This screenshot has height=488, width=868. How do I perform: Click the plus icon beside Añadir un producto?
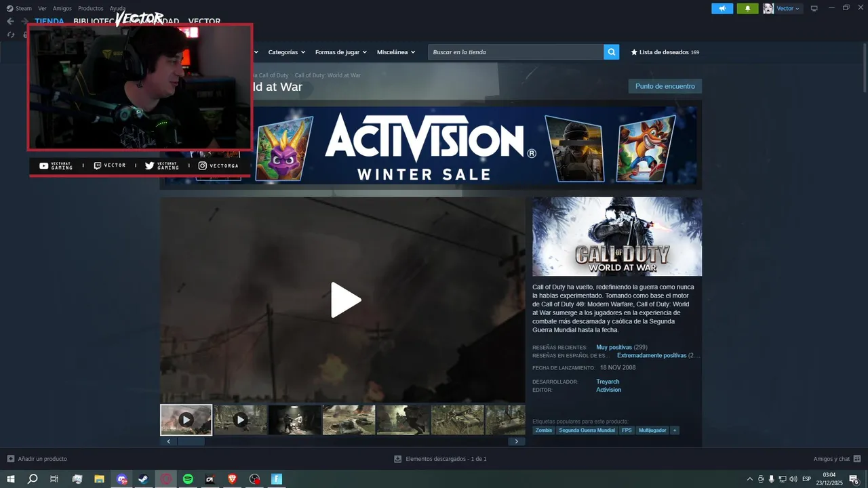(10, 459)
